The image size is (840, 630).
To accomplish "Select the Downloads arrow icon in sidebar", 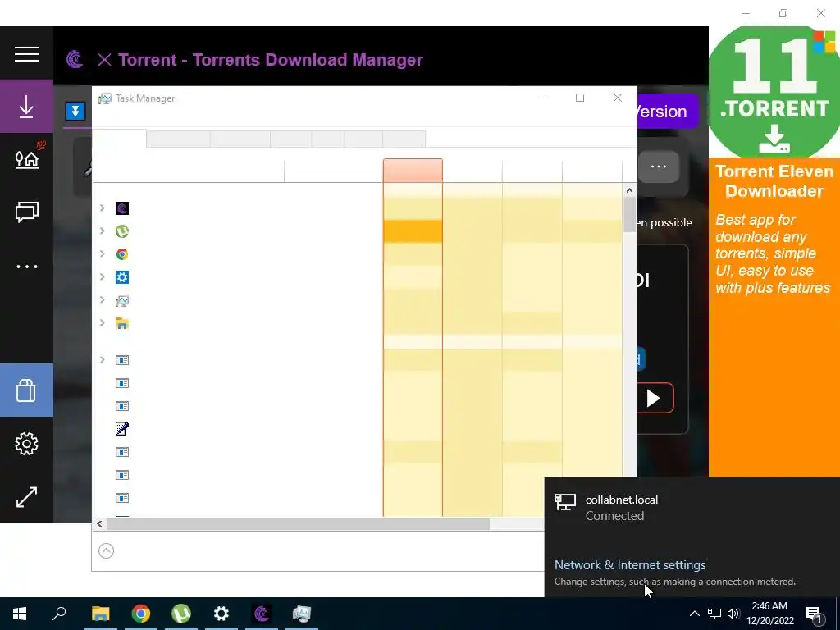I will pyautogui.click(x=26, y=106).
